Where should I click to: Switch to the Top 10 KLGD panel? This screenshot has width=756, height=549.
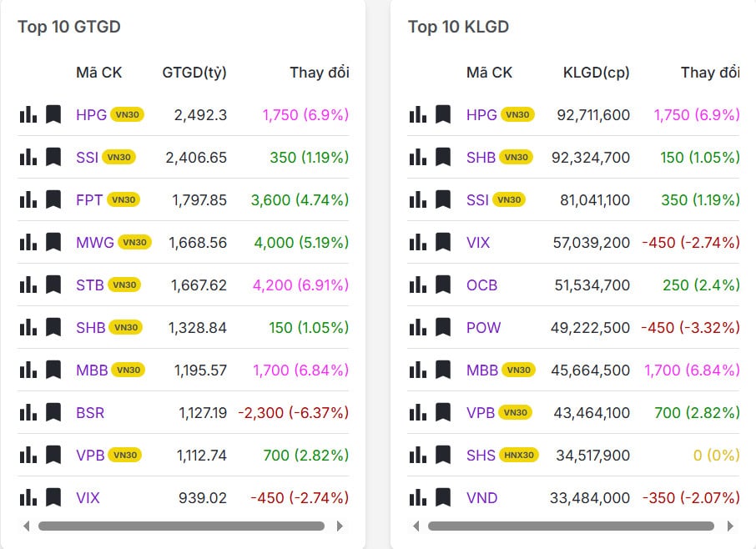point(458,27)
